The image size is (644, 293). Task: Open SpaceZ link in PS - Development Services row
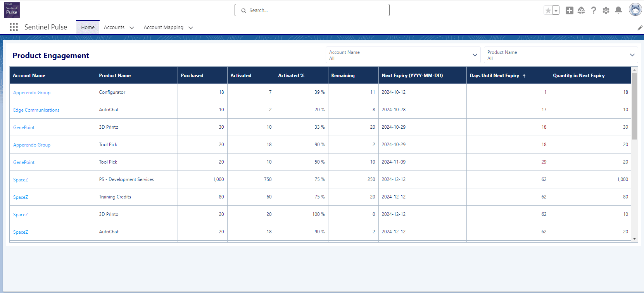[x=21, y=180]
